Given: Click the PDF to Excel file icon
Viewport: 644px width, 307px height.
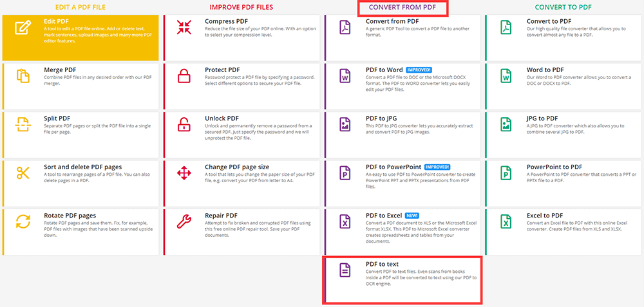Looking at the screenshot, I should coord(345,222).
